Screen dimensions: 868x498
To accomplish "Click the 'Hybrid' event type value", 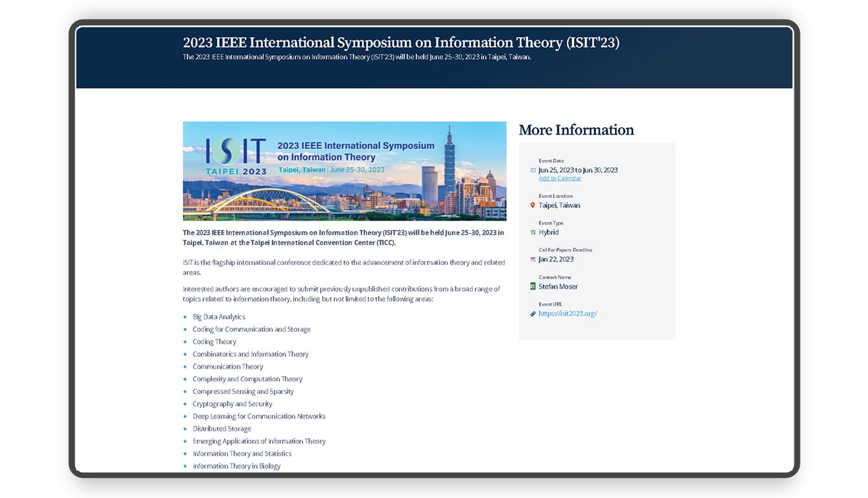I will (x=548, y=232).
